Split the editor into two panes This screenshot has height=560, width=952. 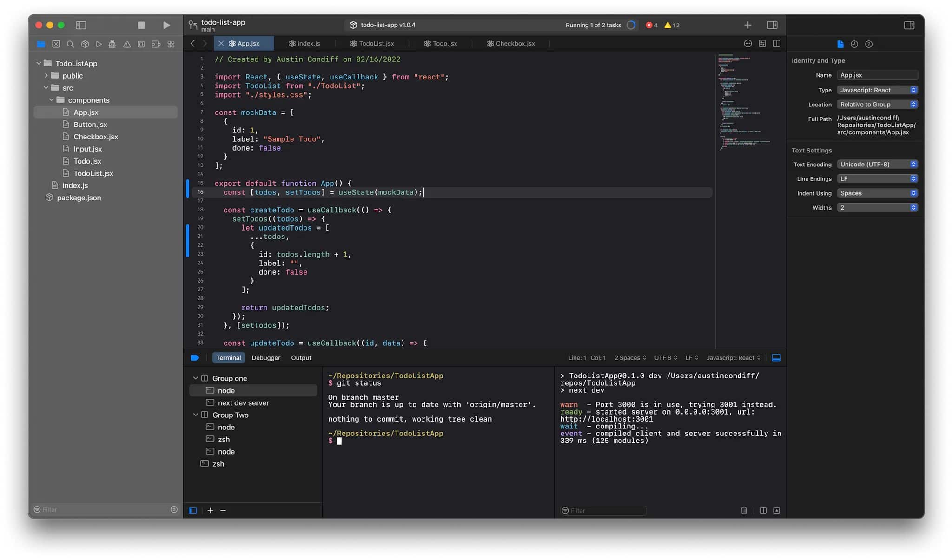pyautogui.click(x=777, y=43)
